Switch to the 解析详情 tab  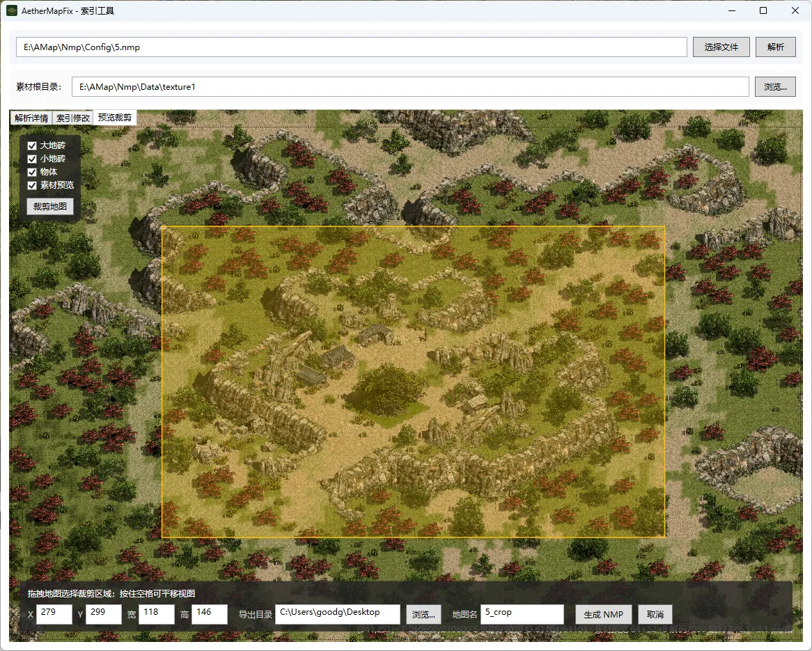31,118
